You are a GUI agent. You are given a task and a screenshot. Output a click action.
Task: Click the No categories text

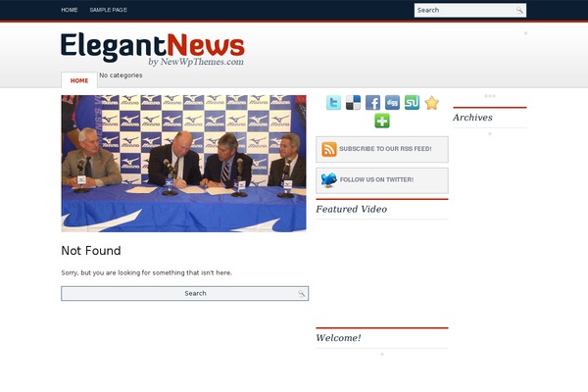(x=121, y=75)
